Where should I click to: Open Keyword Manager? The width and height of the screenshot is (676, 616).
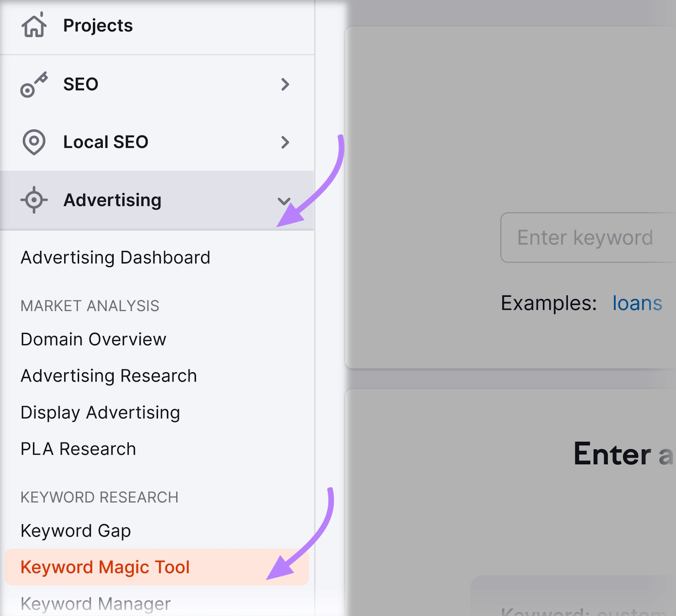click(x=95, y=604)
